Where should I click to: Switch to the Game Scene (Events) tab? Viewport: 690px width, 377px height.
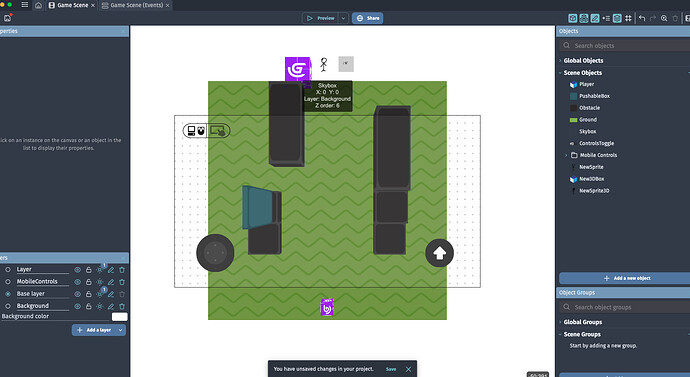tap(136, 5)
